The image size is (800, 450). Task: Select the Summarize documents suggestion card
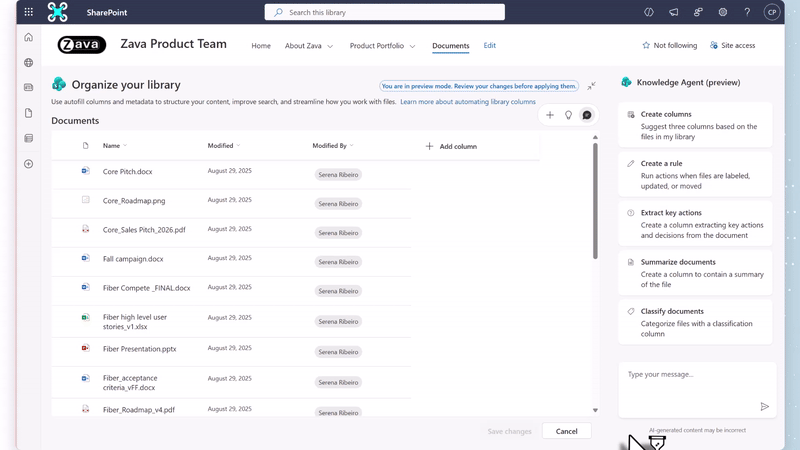tap(695, 273)
